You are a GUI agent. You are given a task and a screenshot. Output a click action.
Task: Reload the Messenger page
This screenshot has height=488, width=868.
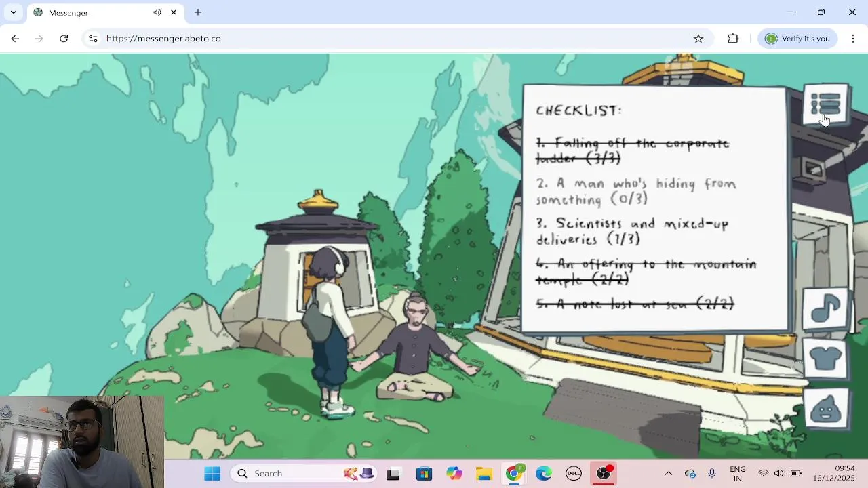[x=64, y=39]
